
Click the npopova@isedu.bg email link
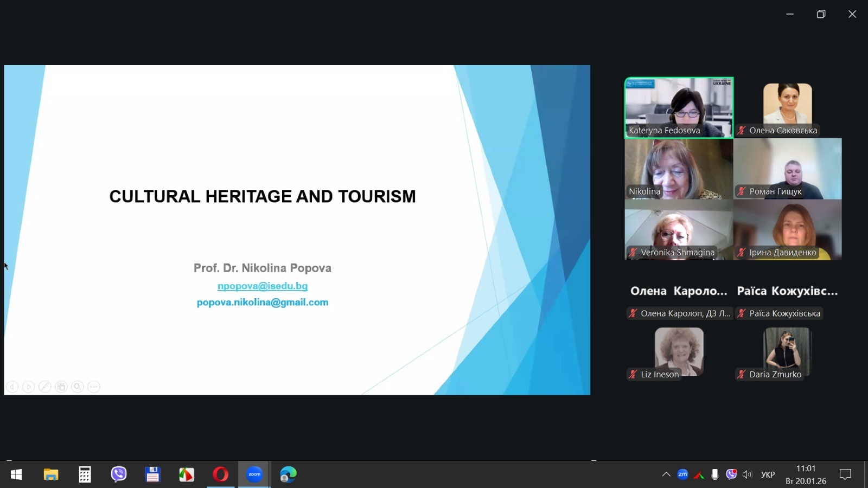click(263, 286)
